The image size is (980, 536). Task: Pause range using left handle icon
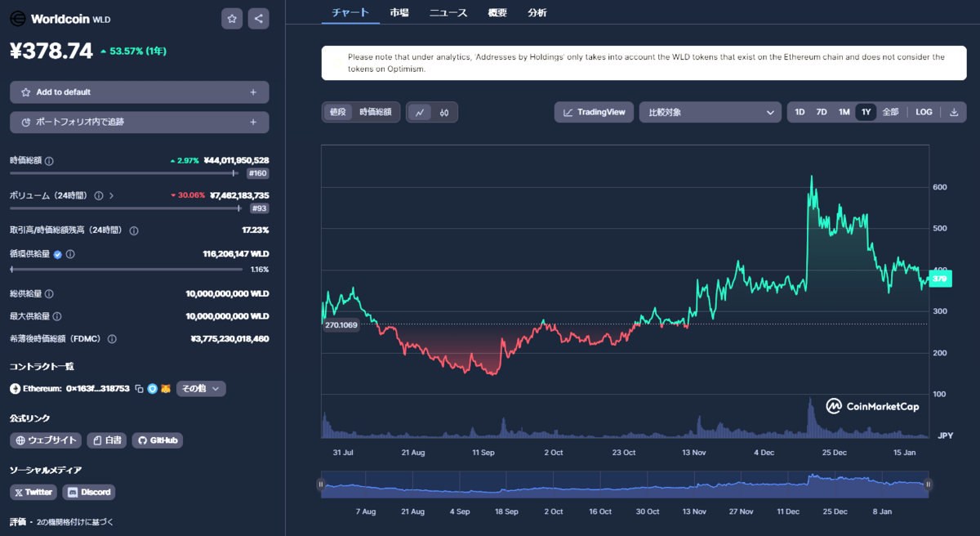(x=321, y=485)
